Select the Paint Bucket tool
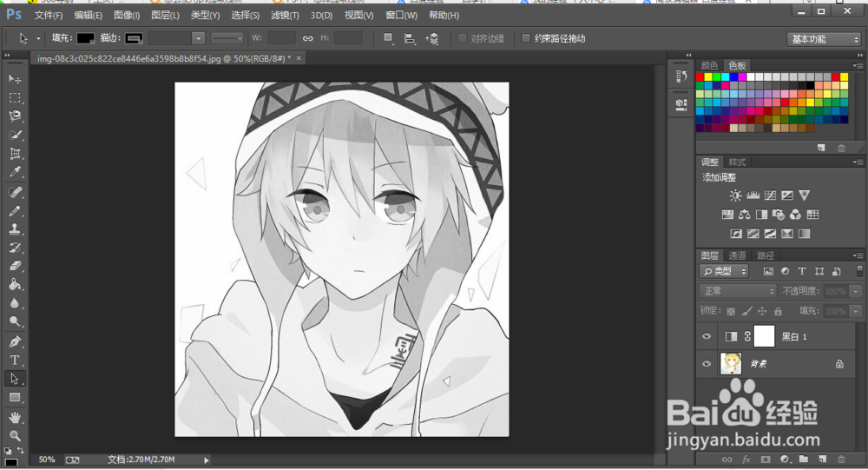Viewport: 868px width, 470px height. pos(15,285)
